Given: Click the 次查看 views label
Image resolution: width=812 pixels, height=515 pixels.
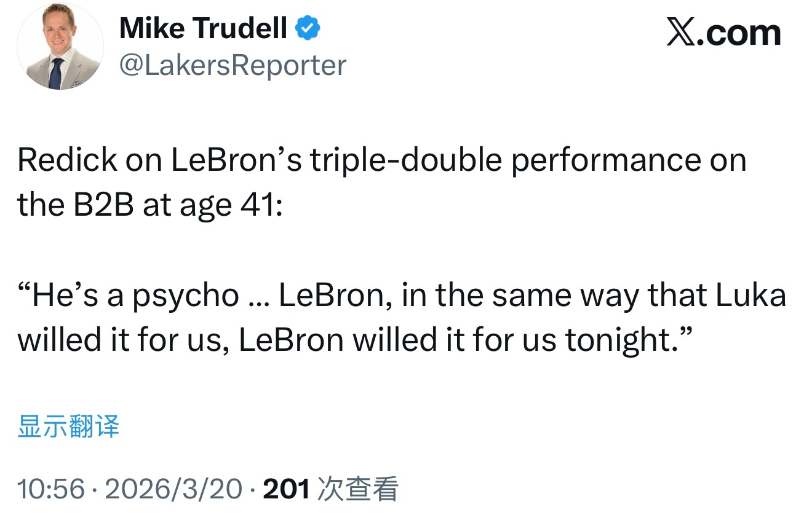Looking at the screenshot, I should (x=357, y=489).
